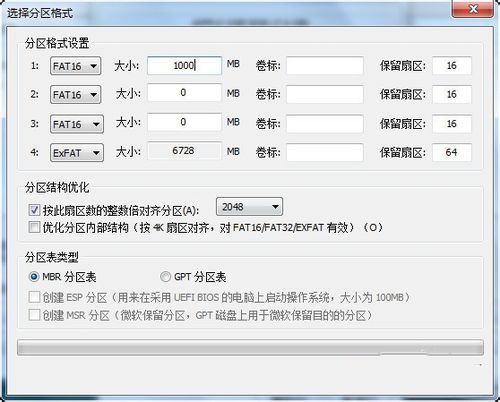Click partition 2 size input field
The height and width of the screenshot is (402, 500).
pos(184,93)
